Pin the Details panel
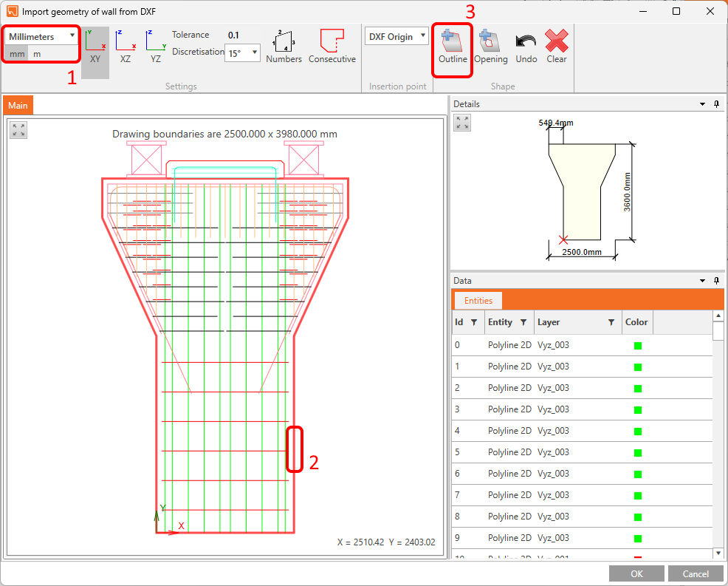This screenshot has width=728, height=586. pyautogui.click(x=716, y=104)
